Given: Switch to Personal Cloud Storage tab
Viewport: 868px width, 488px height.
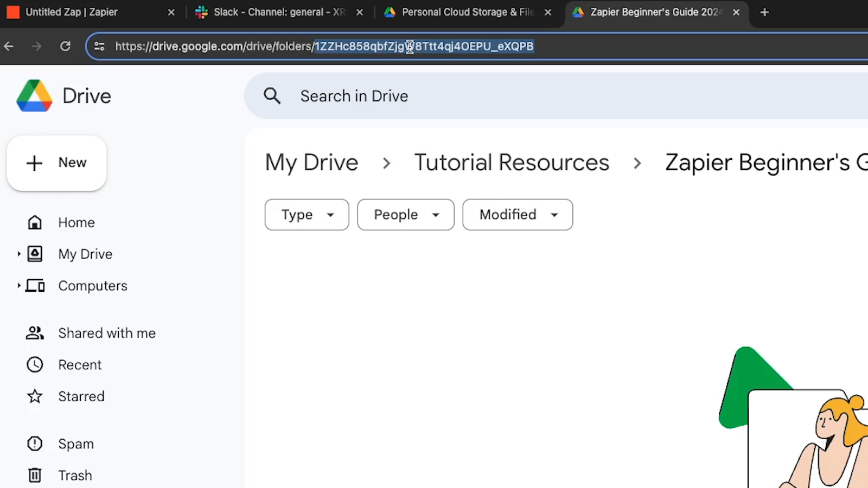Looking at the screenshot, I should (468, 12).
